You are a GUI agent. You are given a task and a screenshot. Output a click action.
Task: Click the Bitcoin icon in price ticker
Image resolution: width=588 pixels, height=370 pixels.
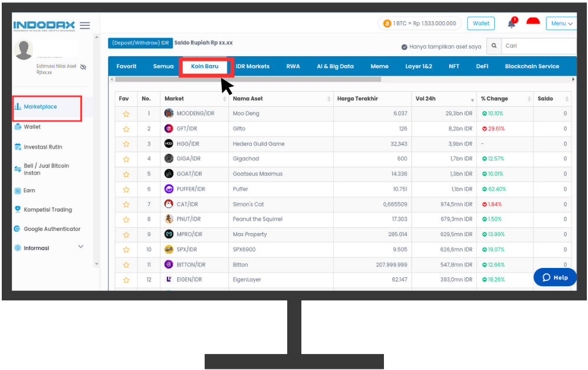[387, 24]
